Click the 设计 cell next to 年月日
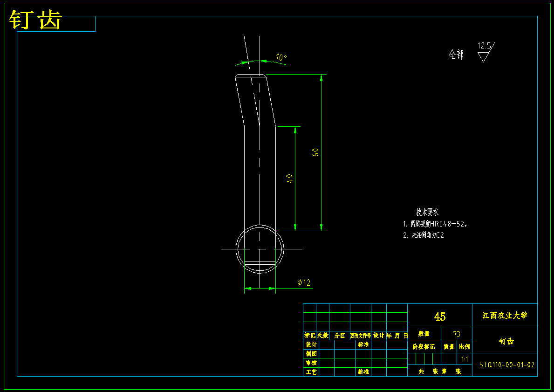The width and height of the screenshot is (554, 392). tap(379, 335)
